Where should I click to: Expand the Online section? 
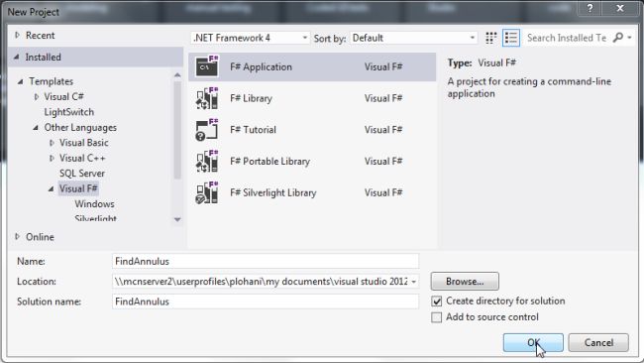(17, 236)
